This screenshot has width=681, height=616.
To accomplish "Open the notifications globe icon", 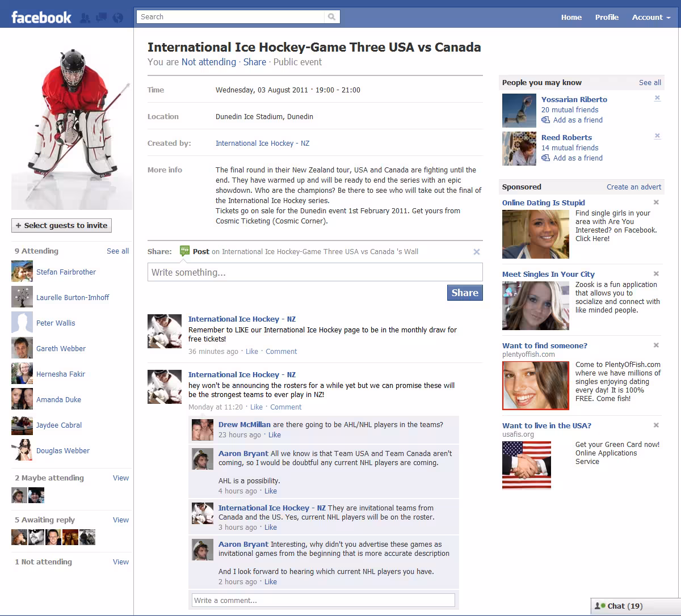I will click(118, 18).
